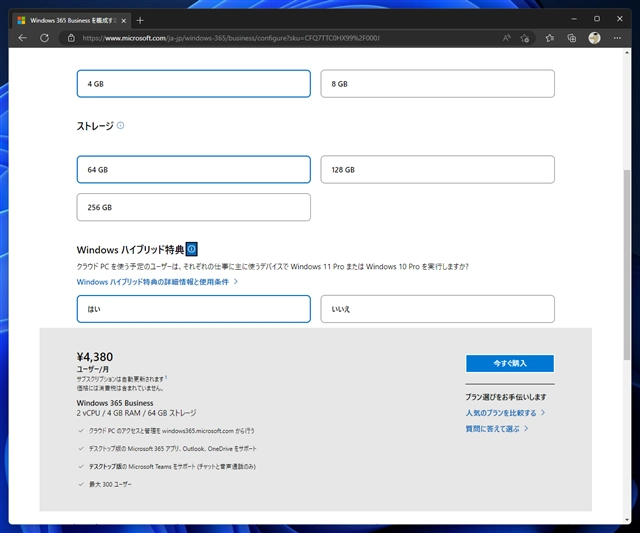Click the 今すぐ購入 buy button
This screenshot has height=533, width=640.
pyautogui.click(x=510, y=363)
